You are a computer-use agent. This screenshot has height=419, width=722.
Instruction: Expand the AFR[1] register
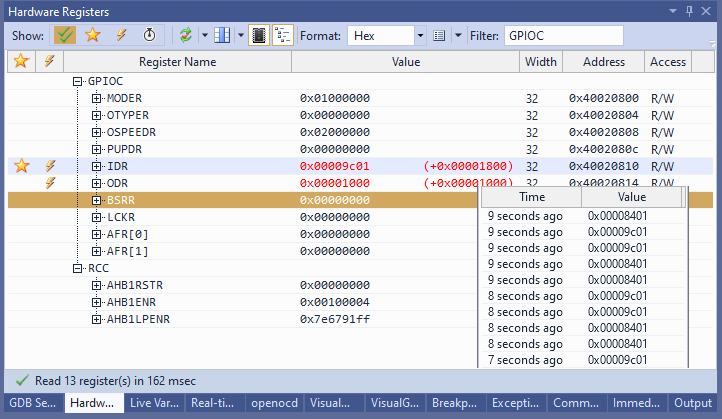tap(96, 251)
